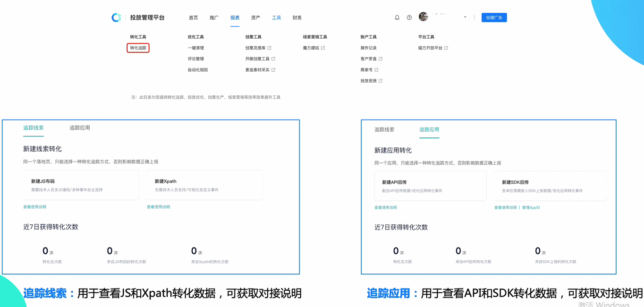Click the 创建广告 button
This screenshot has height=307, width=644.
[x=494, y=17]
